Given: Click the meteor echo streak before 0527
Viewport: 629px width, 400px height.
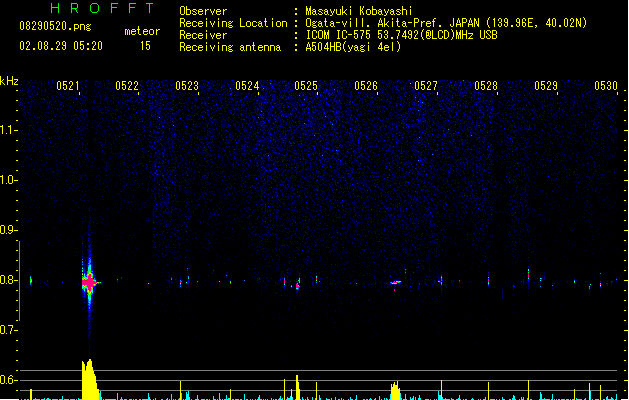Looking at the screenshot, I should pos(396,282).
